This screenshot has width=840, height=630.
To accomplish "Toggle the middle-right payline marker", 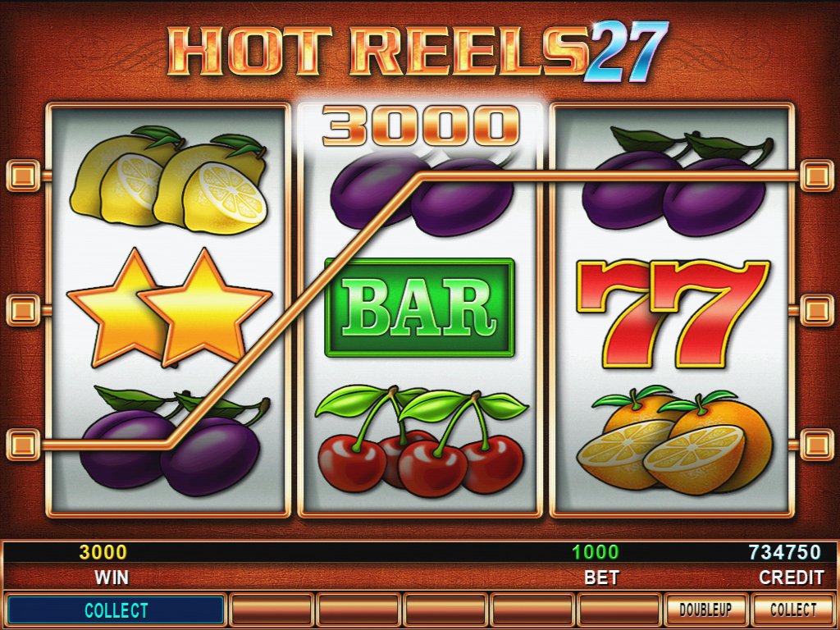I will [x=816, y=309].
